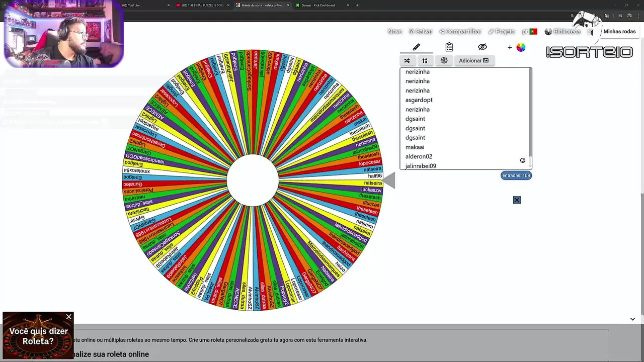This screenshot has height=362, width=644.
Task: Close the Roleta da sorte browser tab
Action: click(288, 6)
